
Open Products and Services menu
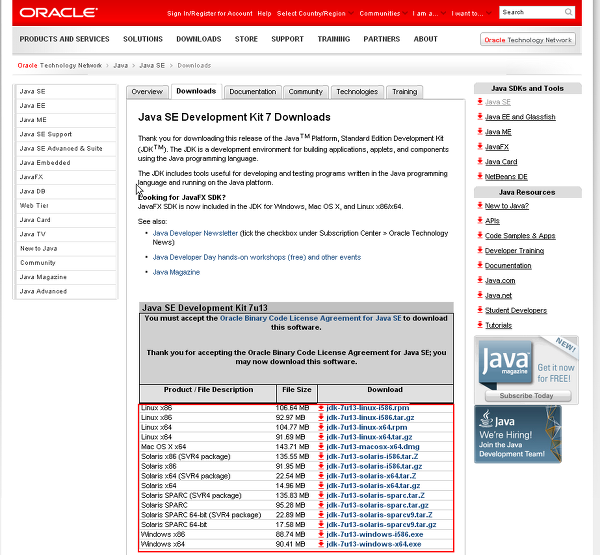tap(64, 39)
